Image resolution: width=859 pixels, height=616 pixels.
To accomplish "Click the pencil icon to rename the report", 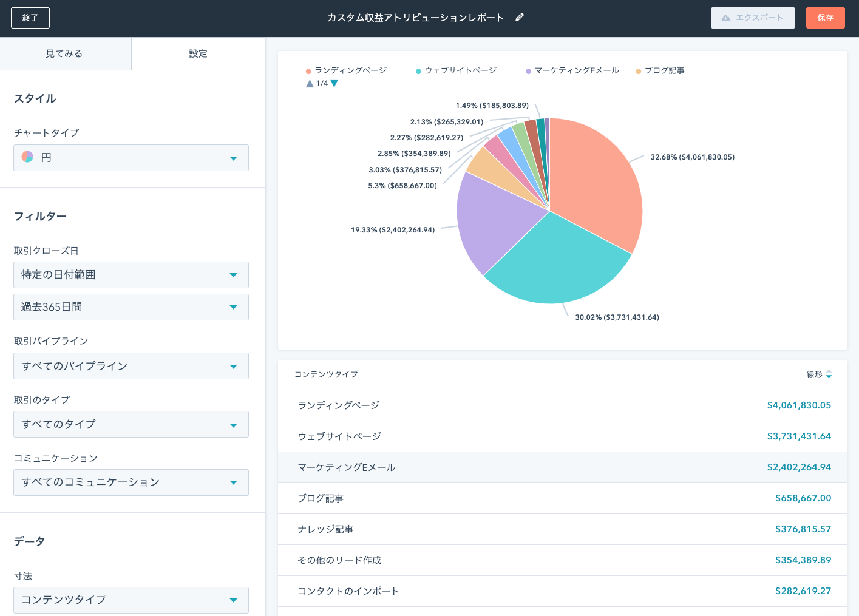I will [x=519, y=18].
